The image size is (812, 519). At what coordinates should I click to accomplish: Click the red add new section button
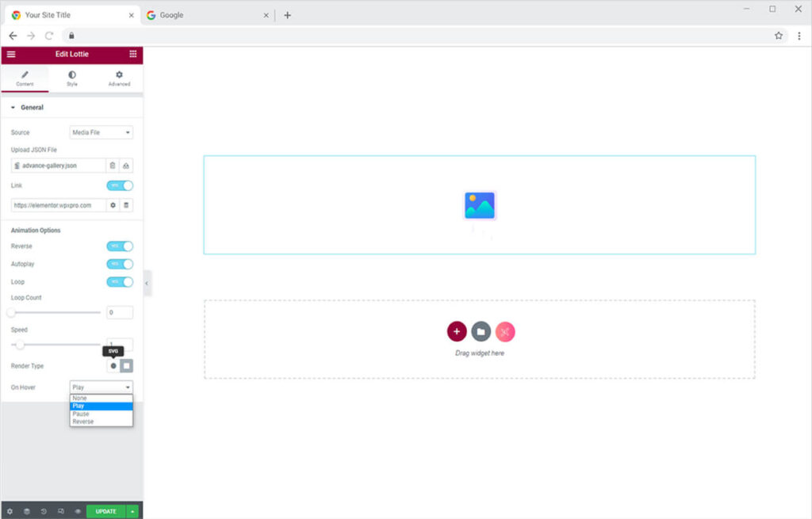click(457, 331)
